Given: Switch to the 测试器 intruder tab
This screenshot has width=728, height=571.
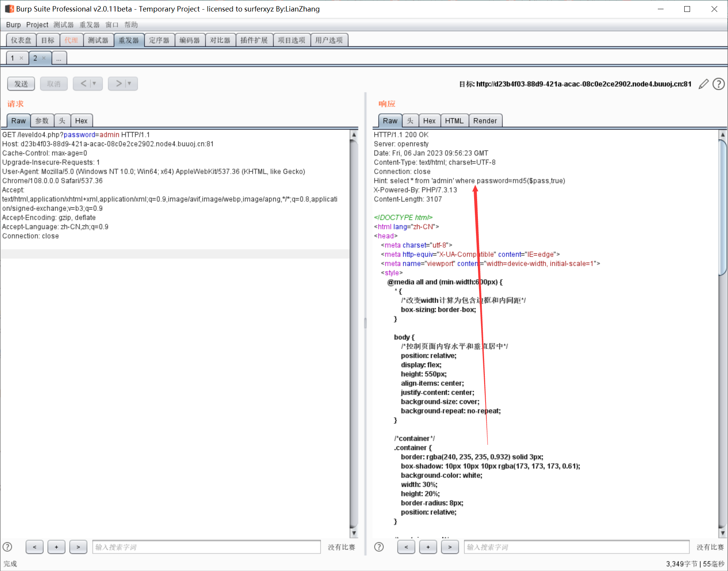Looking at the screenshot, I should pos(98,40).
